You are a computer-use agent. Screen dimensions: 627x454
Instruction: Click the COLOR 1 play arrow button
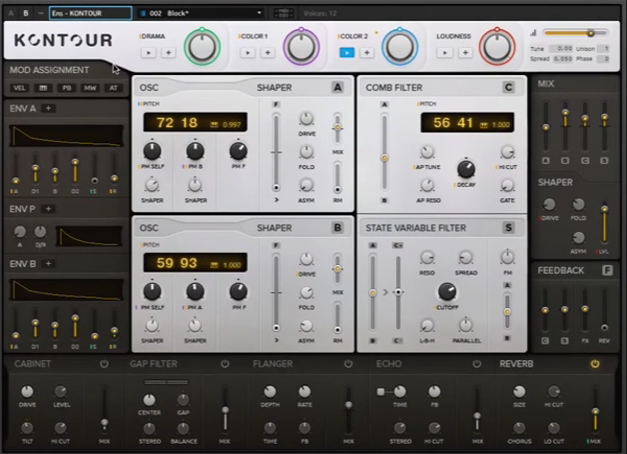[248, 52]
